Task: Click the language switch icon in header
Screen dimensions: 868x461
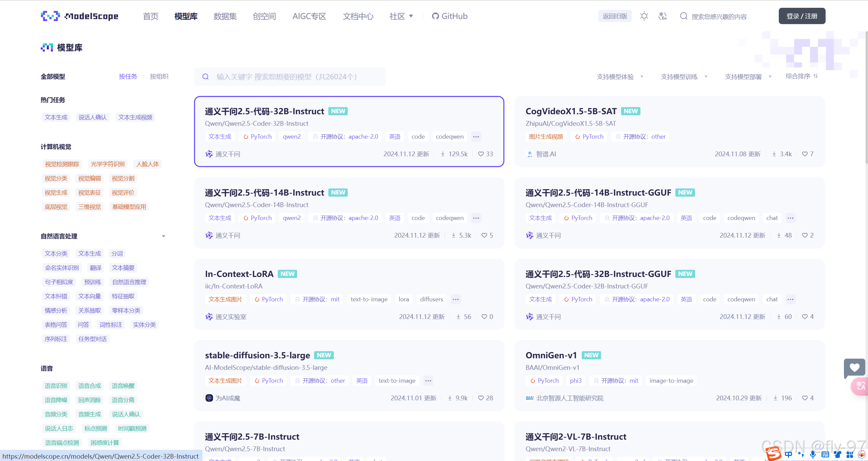Action: click(662, 16)
